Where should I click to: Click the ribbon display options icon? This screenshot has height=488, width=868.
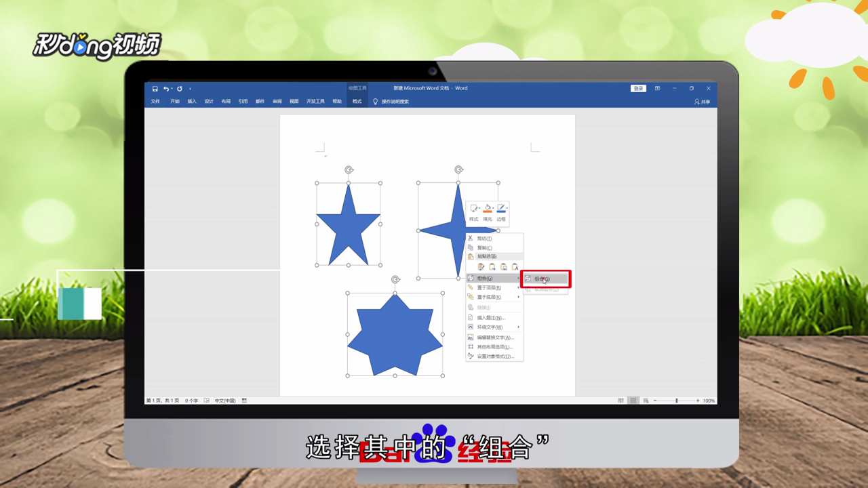(x=657, y=88)
